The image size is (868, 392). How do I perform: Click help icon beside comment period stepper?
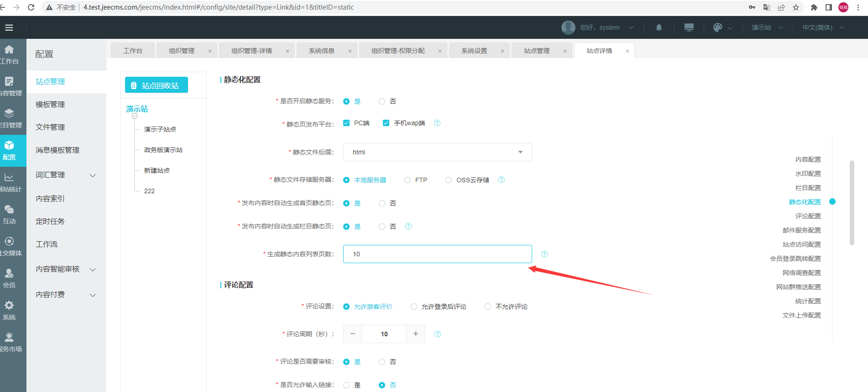click(x=438, y=334)
